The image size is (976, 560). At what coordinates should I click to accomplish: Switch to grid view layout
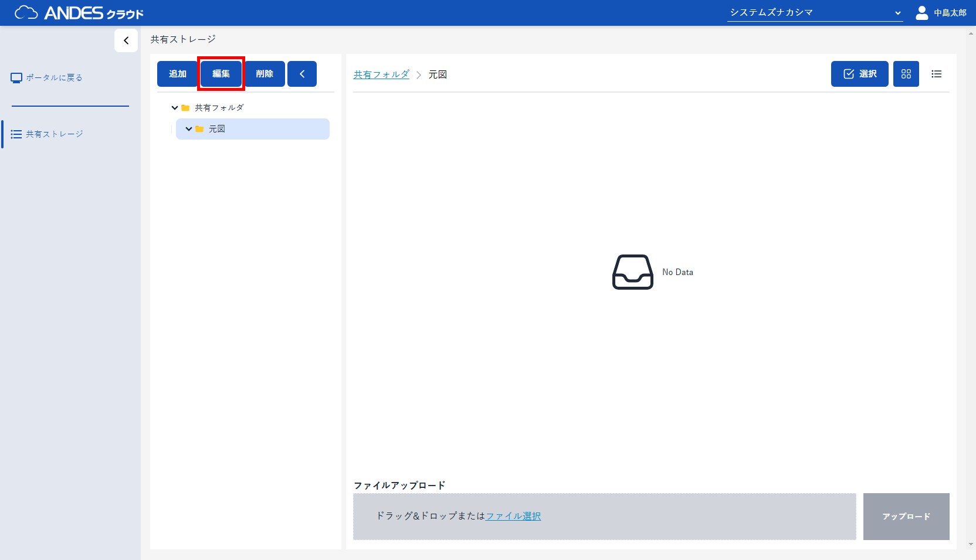click(x=906, y=74)
